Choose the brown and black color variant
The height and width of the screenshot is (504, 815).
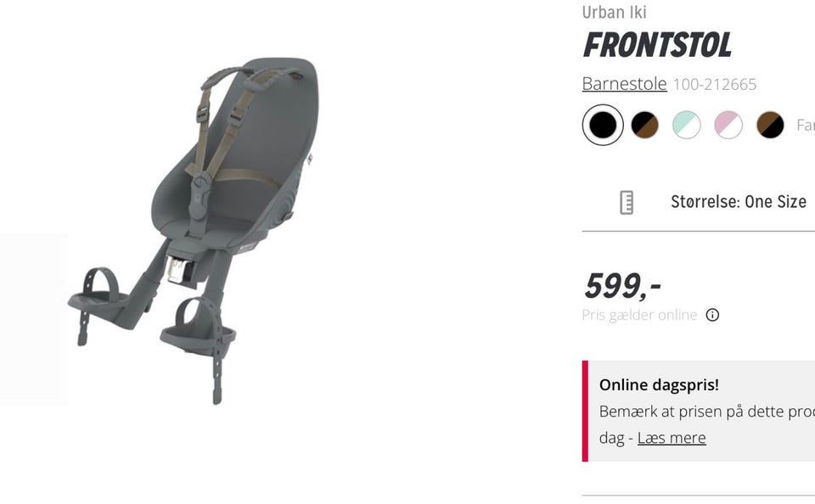[x=770, y=126]
